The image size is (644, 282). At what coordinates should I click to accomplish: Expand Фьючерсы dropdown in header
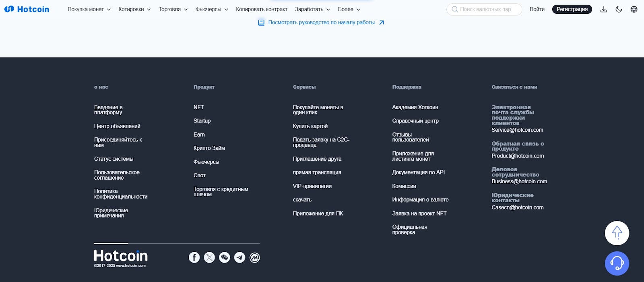(212, 9)
